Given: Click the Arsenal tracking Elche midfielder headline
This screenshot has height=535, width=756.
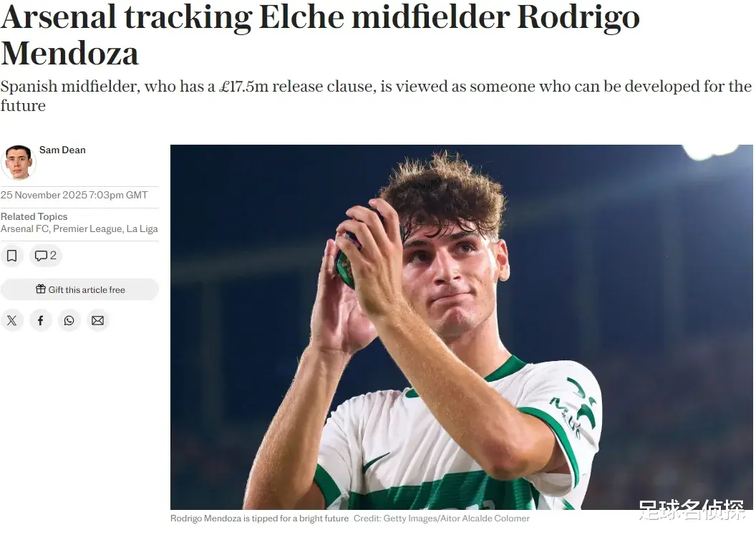Looking at the screenshot, I should [x=320, y=34].
